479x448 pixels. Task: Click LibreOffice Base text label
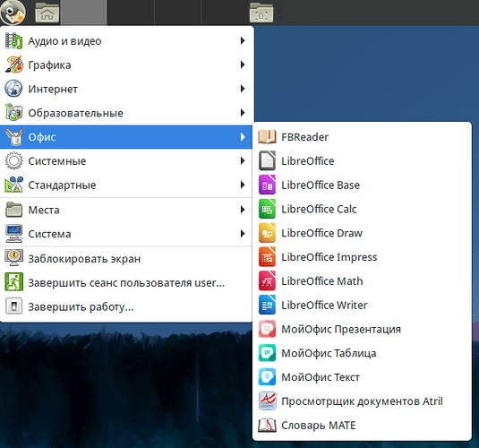coord(321,185)
